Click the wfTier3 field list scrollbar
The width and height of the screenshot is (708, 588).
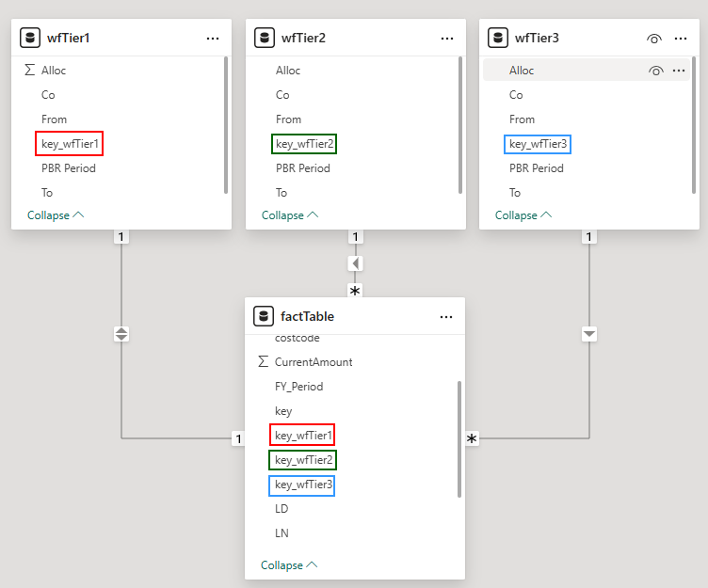tap(694, 125)
